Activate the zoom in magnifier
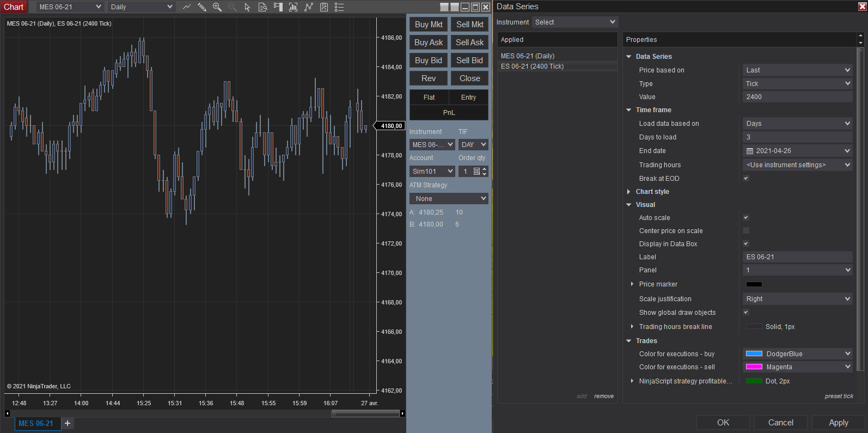The image size is (868, 433). point(217,7)
